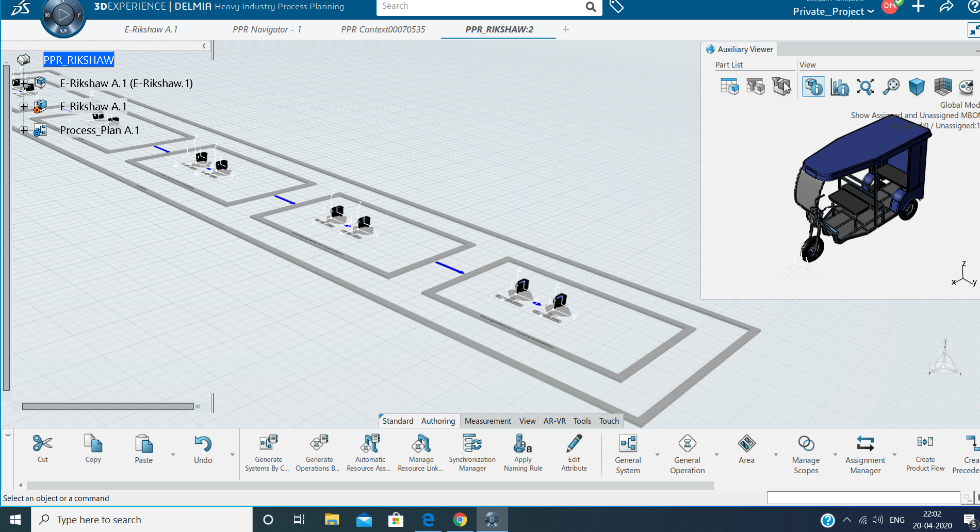The width and height of the screenshot is (980, 532).
Task: Launch Generate Systems By C... command
Action: tap(269, 443)
